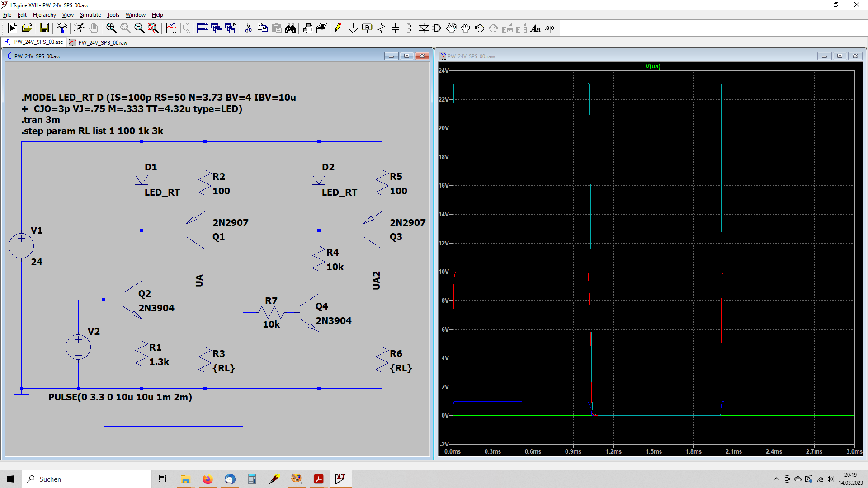The height and width of the screenshot is (488, 868).
Task: Switch to the PW_24V_SPS_00.asc tab
Action: coord(34,42)
